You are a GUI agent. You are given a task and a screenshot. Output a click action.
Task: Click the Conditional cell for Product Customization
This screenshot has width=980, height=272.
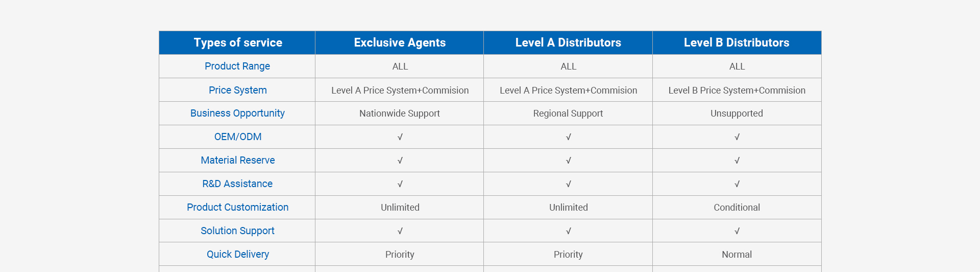point(737,208)
